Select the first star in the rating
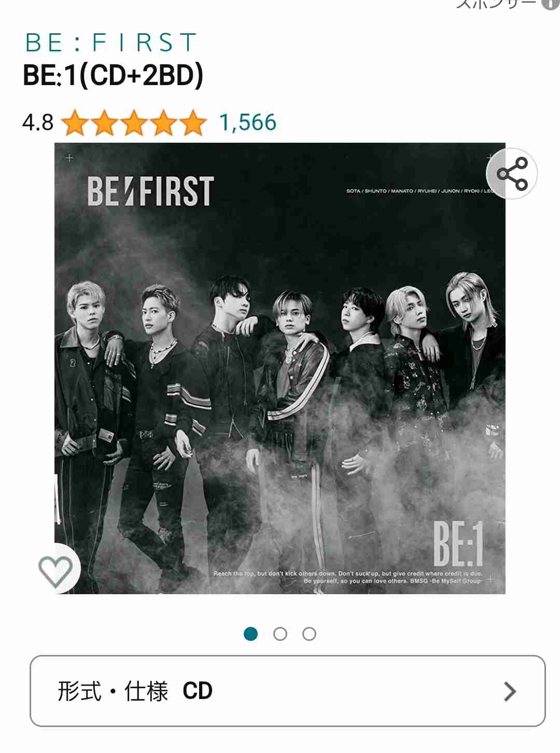The width and height of the screenshot is (560, 753). (x=76, y=123)
